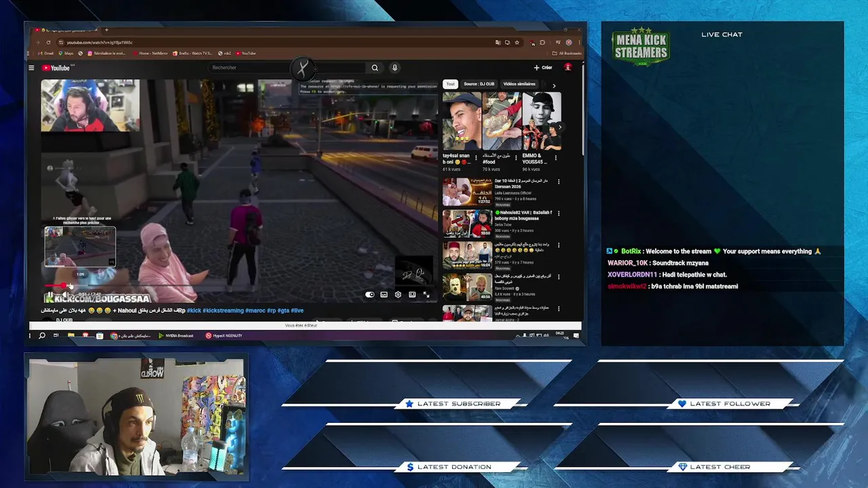Open File Explorer from the taskbar
868x488 pixels.
click(72, 335)
